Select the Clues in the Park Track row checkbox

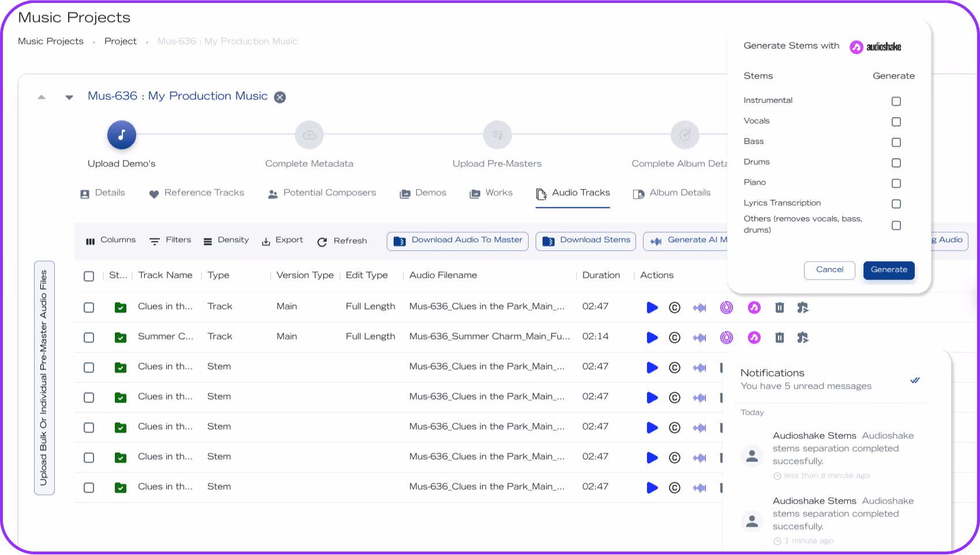click(x=89, y=307)
